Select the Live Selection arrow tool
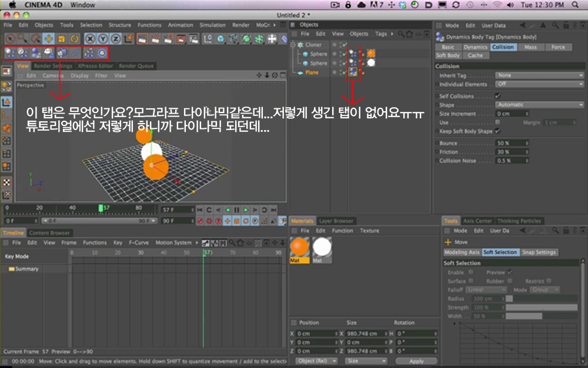This screenshot has width=588, height=368. [x=10, y=39]
